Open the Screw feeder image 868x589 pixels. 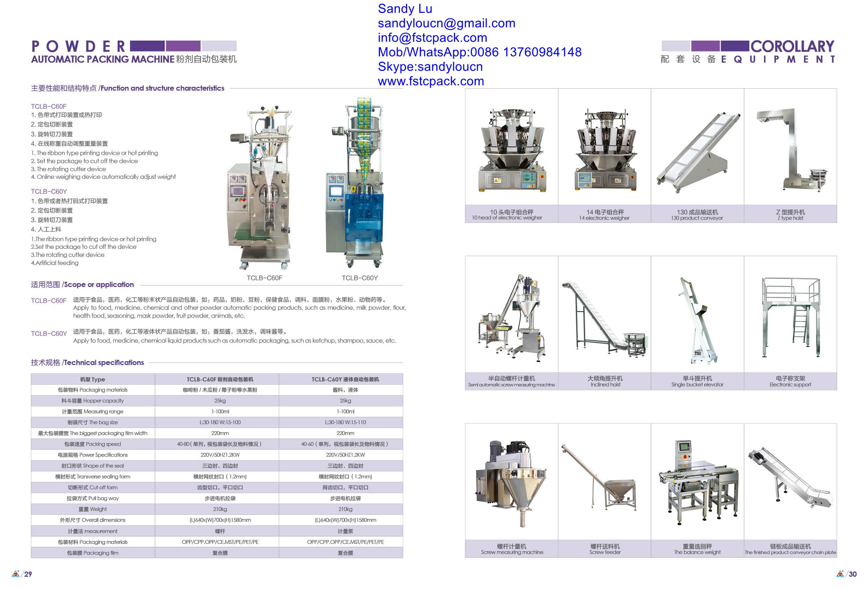pyautogui.click(x=599, y=478)
